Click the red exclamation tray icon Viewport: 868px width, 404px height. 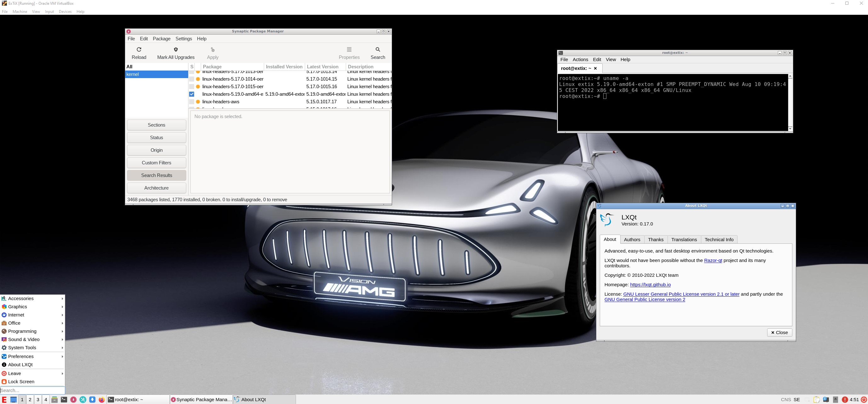coord(845,400)
